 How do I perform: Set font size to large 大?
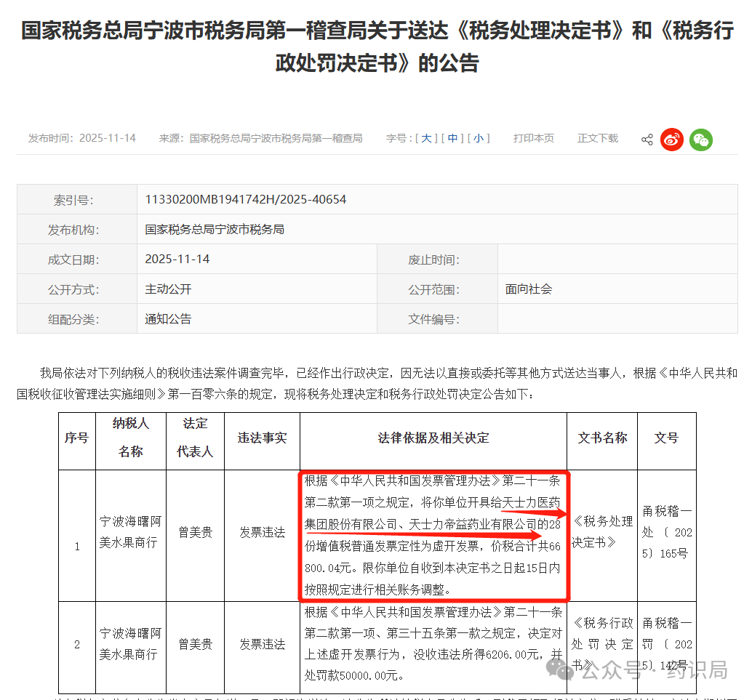click(x=426, y=138)
